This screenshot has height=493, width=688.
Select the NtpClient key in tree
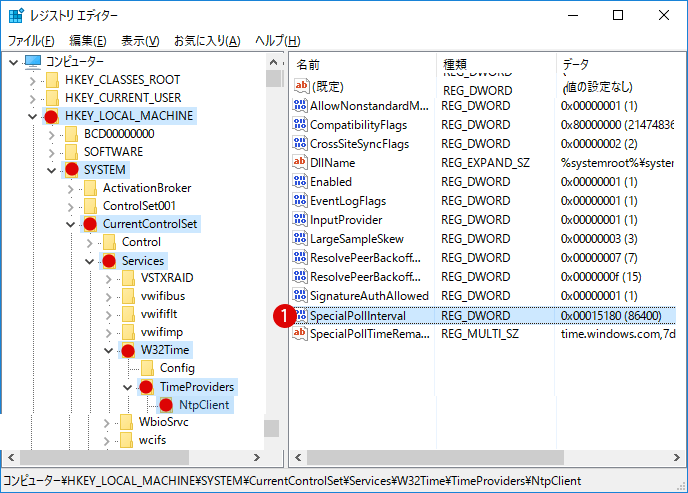pos(204,405)
